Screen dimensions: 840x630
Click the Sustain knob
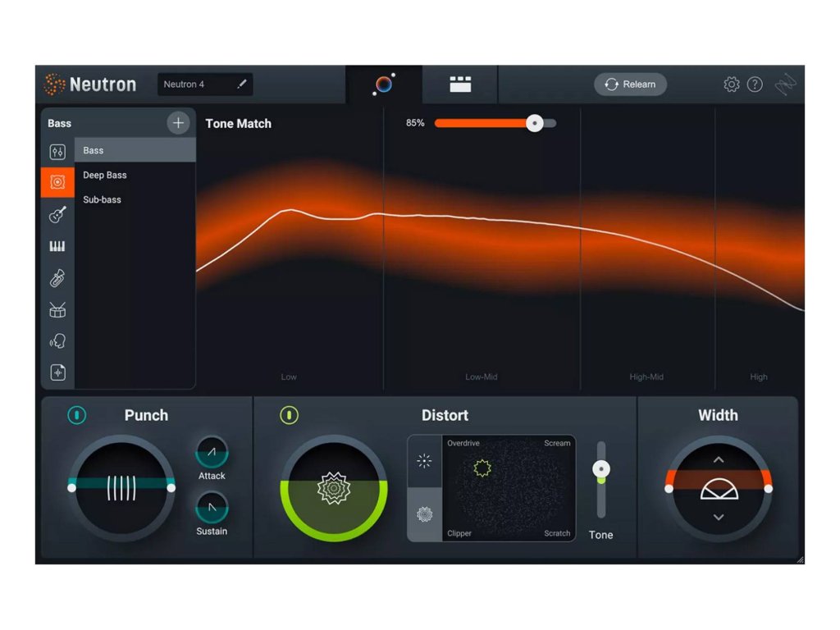212,508
